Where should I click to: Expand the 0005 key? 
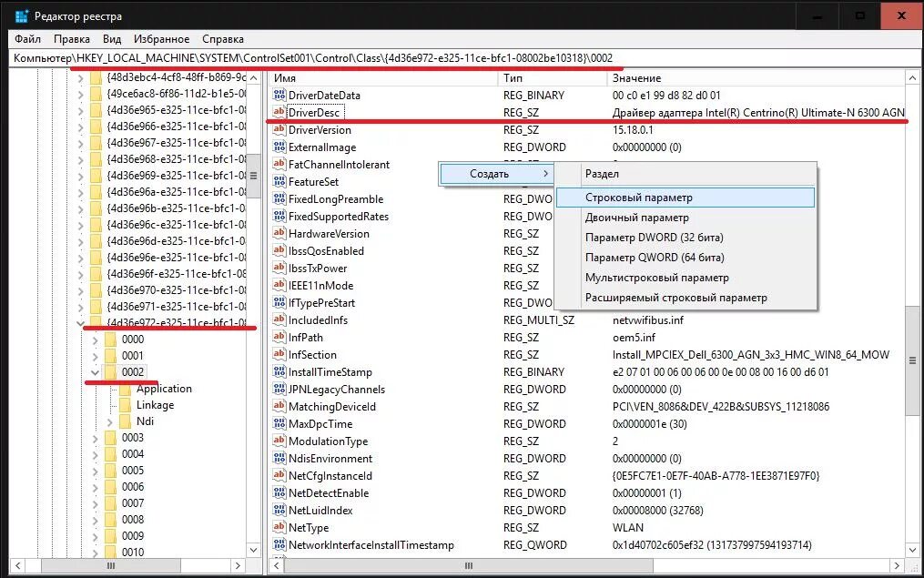click(95, 471)
